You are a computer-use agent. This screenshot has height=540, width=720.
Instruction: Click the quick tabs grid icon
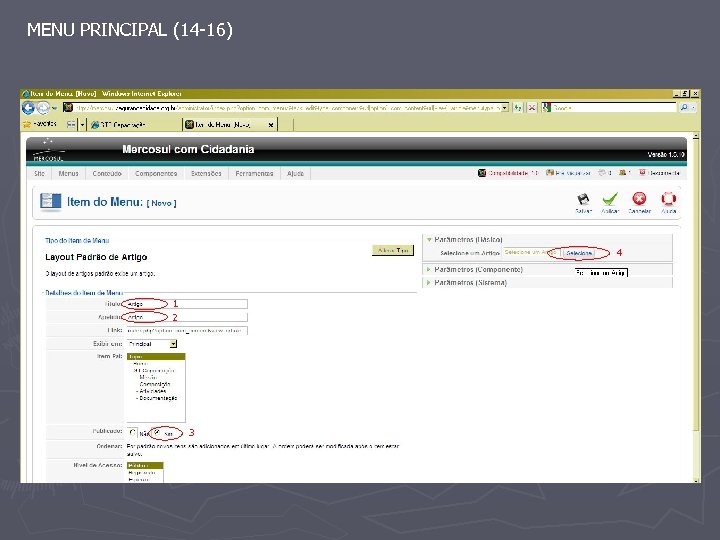tap(71, 124)
